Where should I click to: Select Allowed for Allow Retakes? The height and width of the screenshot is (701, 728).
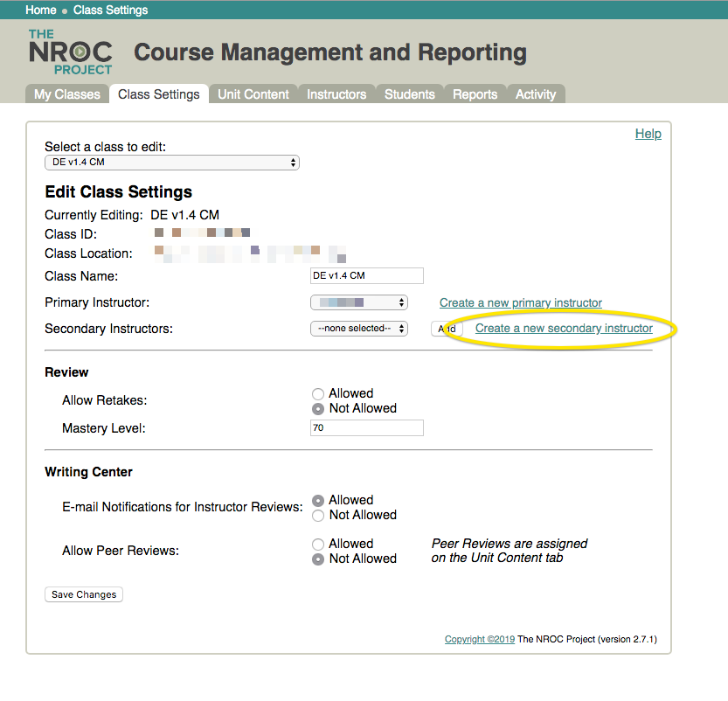pos(318,394)
